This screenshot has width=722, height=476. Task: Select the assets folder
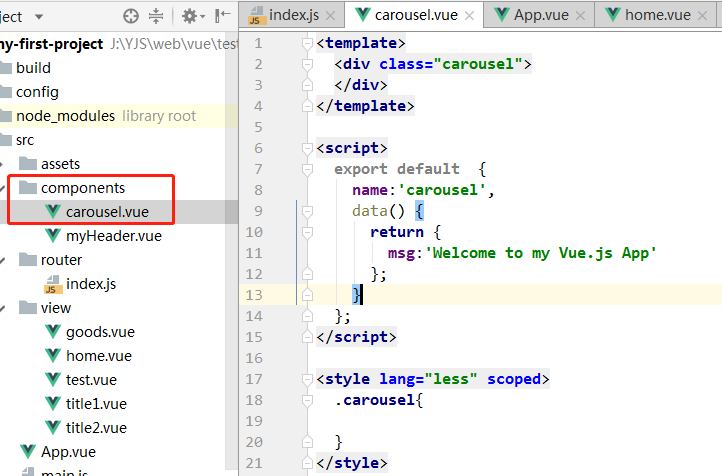(x=60, y=164)
